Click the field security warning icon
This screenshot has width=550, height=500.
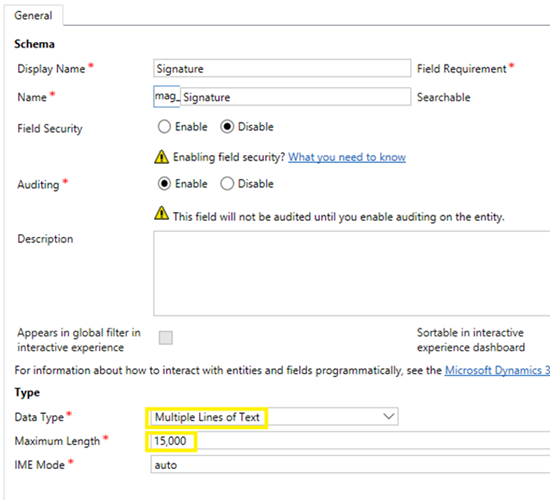pyautogui.click(x=161, y=157)
